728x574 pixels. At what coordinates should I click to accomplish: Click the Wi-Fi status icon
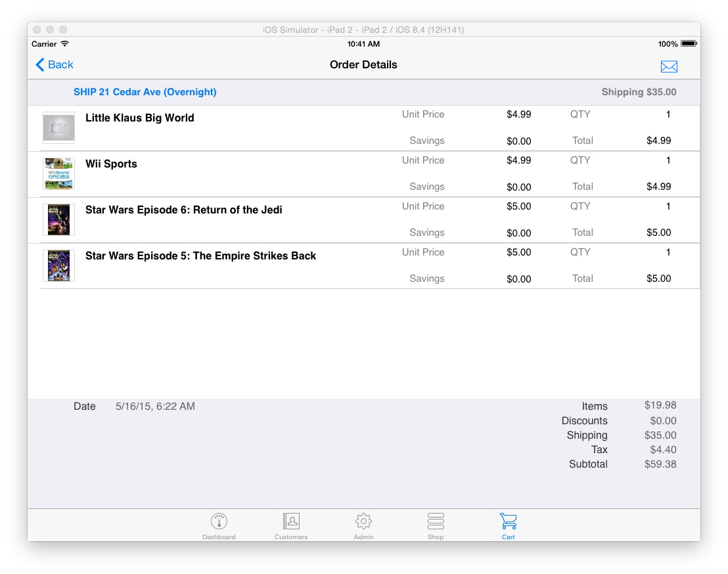[65, 43]
